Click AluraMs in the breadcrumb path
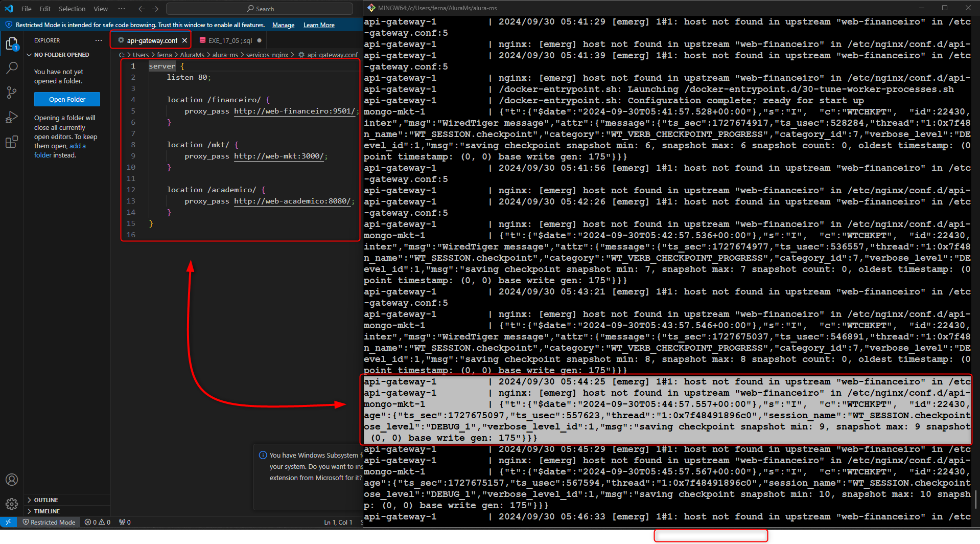This screenshot has width=980, height=544. coord(192,55)
